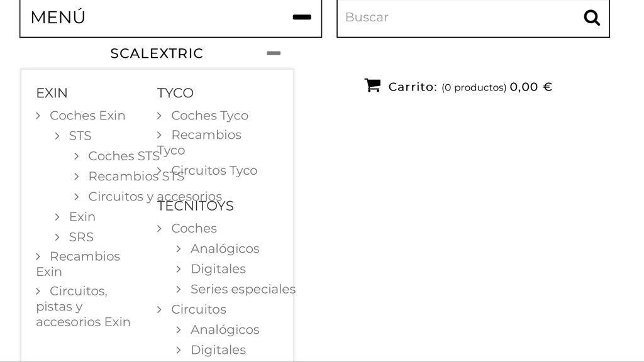Click chevron beside Coches Exin
This screenshot has width=644, height=362.
(x=38, y=116)
